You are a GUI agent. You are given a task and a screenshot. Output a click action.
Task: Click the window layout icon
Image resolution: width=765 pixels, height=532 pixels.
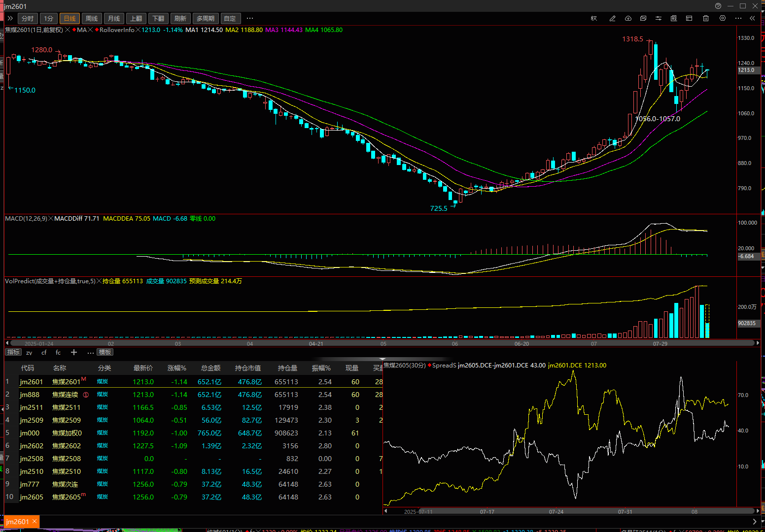[689, 18]
